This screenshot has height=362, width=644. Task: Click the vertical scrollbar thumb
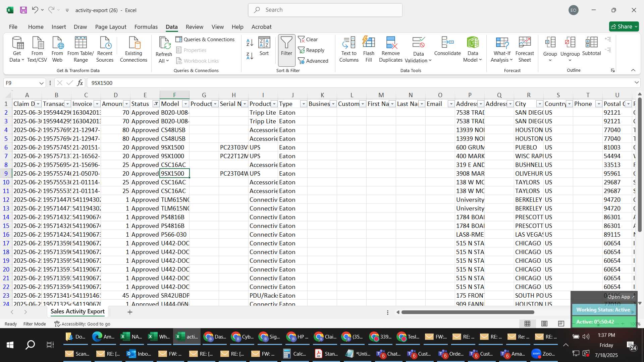click(x=640, y=164)
